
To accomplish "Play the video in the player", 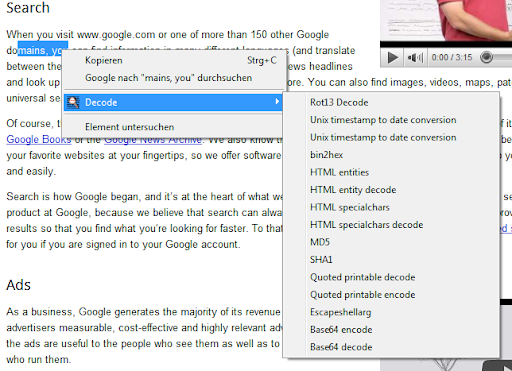I will pos(392,57).
